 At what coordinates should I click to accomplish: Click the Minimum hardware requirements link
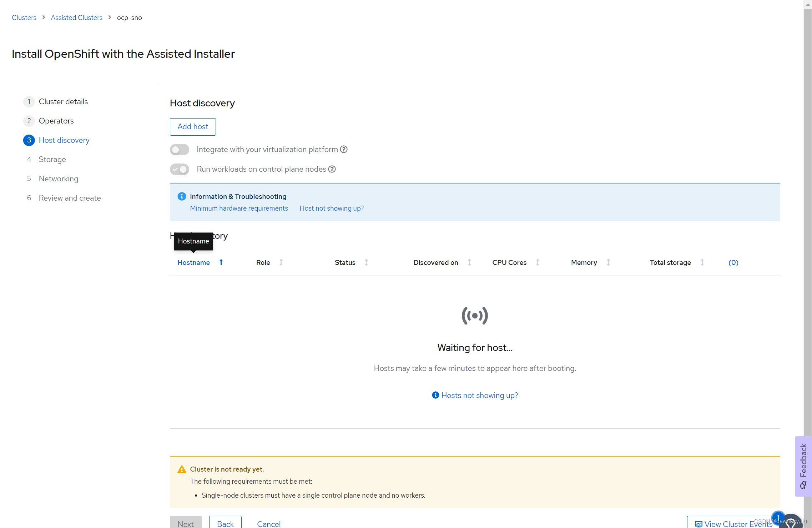click(239, 208)
